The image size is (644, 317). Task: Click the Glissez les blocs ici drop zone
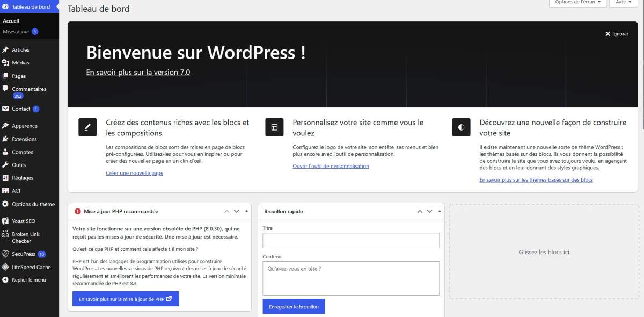click(x=544, y=252)
